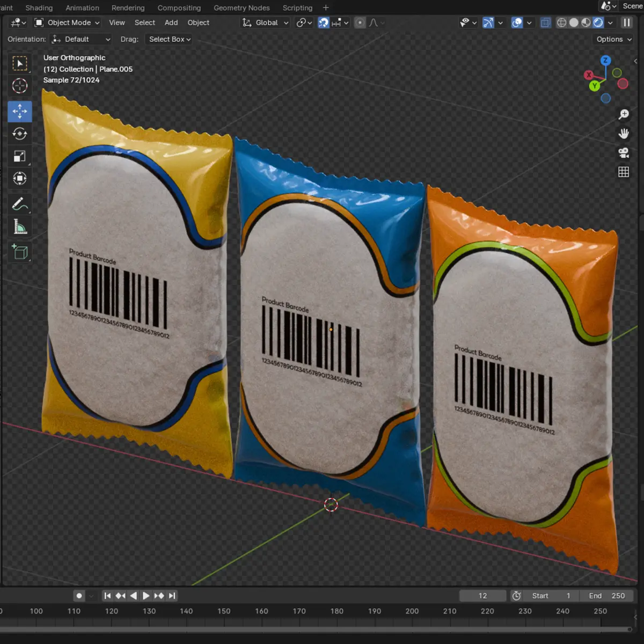Toggle snapping magnet button
The image size is (644, 644).
(x=324, y=23)
